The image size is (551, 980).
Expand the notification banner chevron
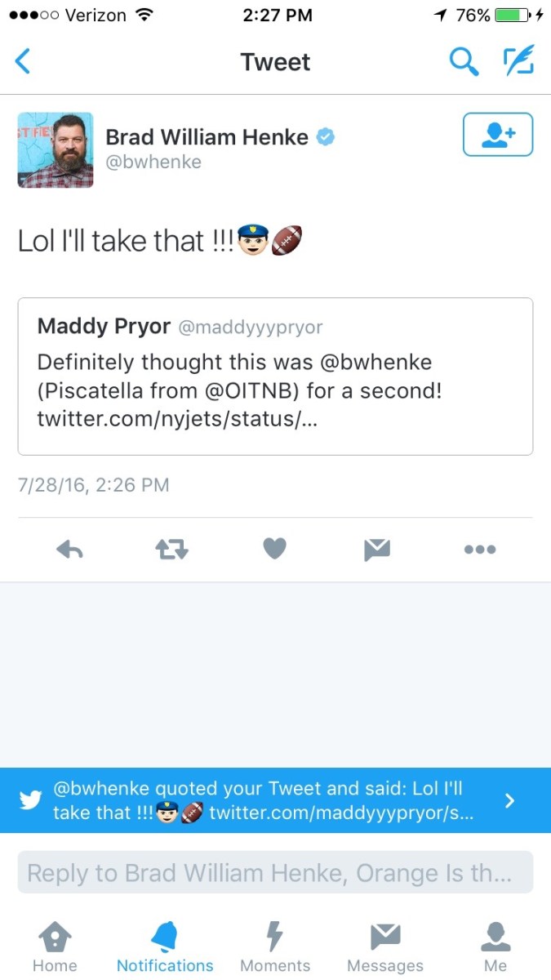pyautogui.click(x=510, y=800)
